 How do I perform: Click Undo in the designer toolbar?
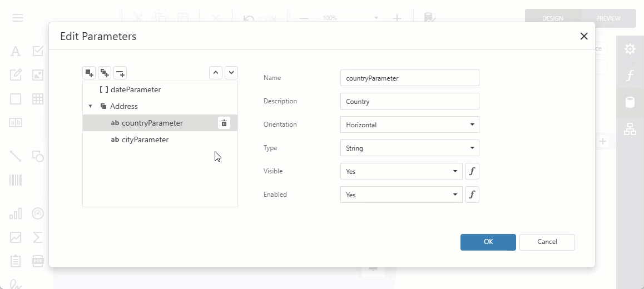[249, 18]
